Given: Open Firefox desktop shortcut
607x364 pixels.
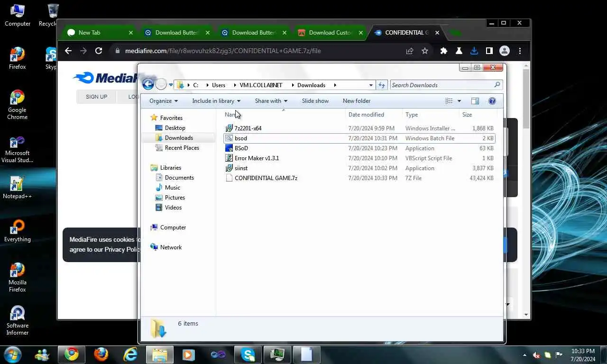Looking at the screenshot, I should point(17,58).
